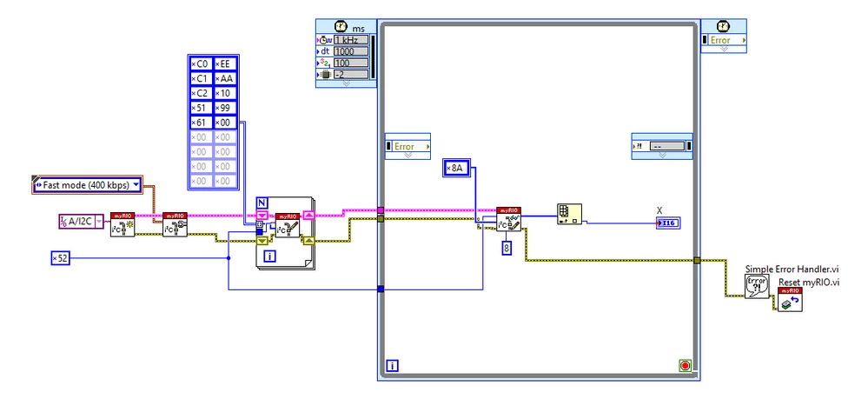This screenshot has width=868, height=399.
Task: Click the pink down-arrow shift register on For Loop
Action: coord(263,215)
